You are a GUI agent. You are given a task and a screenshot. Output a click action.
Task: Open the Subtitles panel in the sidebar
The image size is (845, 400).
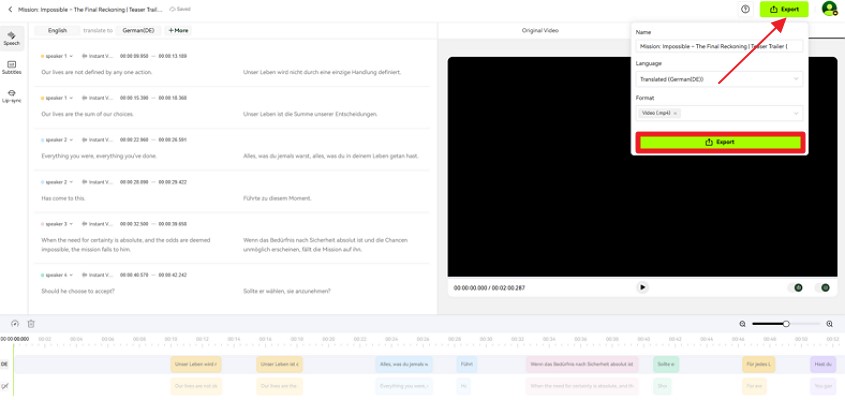12,67
